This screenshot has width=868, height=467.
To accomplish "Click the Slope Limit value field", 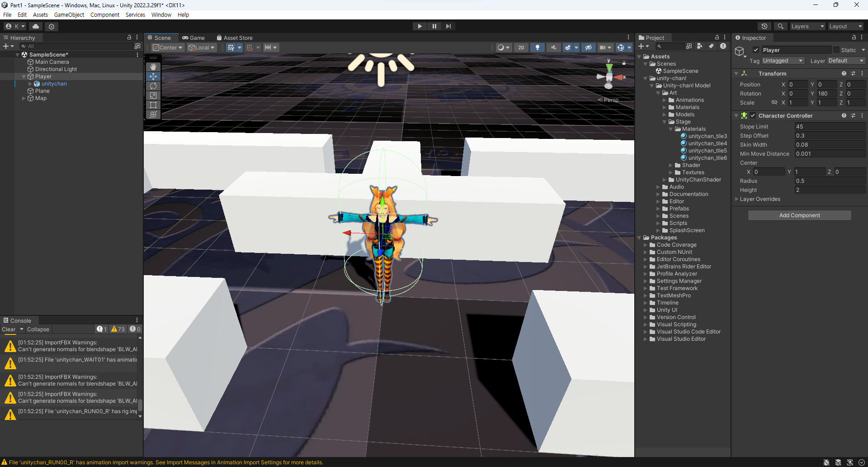I will [830, 127].
